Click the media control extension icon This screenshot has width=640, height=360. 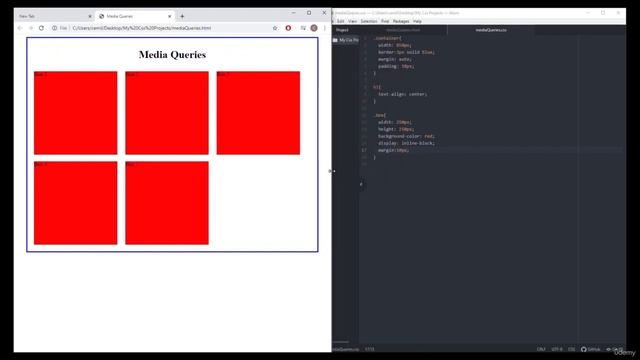[x=303, y=28]
